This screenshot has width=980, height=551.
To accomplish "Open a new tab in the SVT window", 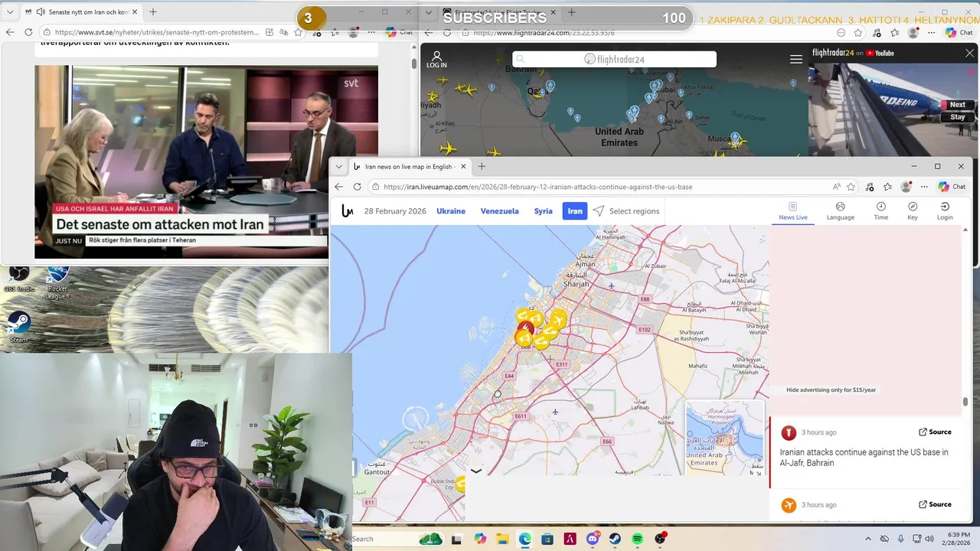I will (x=153, y=12).
